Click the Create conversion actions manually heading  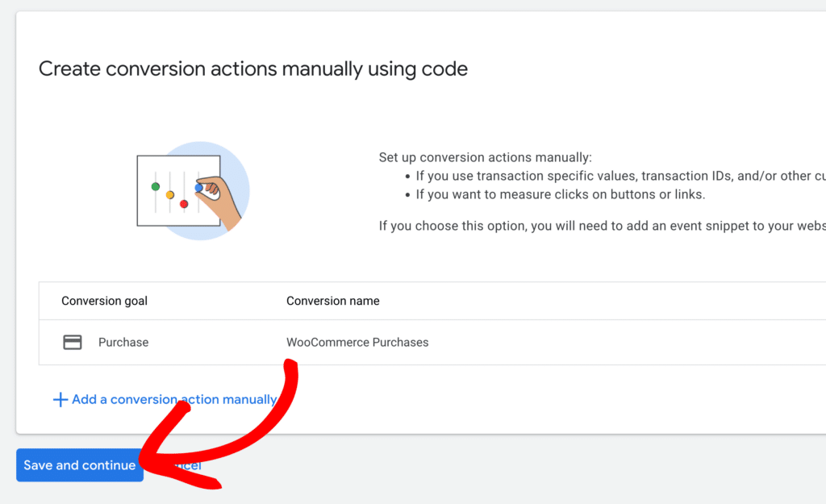coord(253,69)
